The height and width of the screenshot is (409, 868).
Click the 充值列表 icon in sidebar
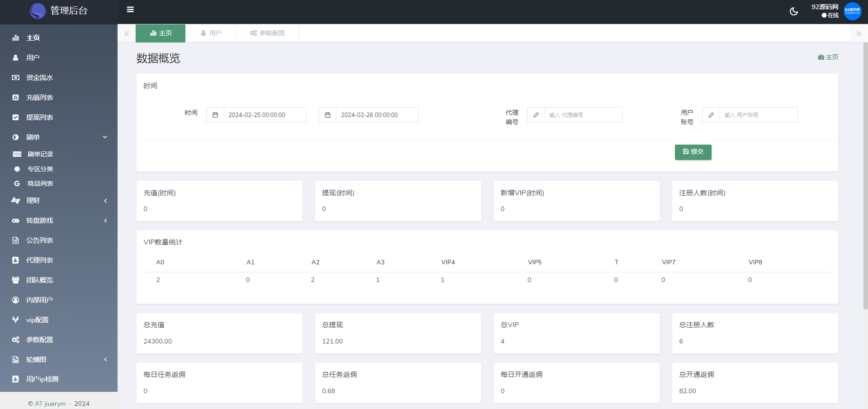tap(16, 98)
